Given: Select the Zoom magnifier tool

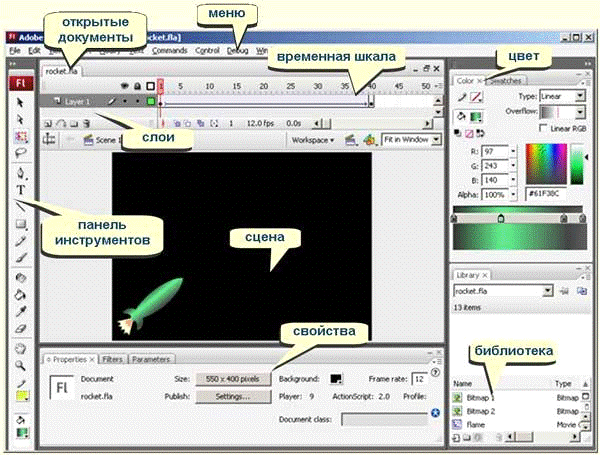Looking at the screenshot, I should pyautogui.click(x=21, y=365).
